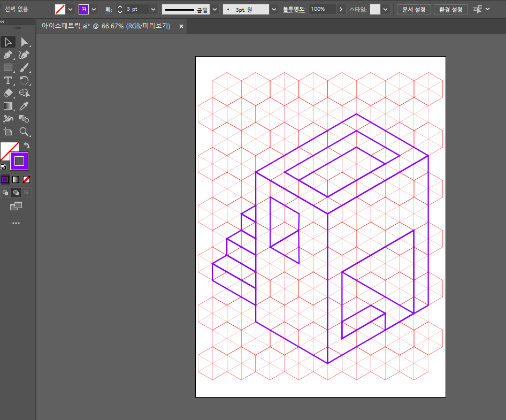Enable Draw Behind mode
506x420 pixels.
pos(16,193)
